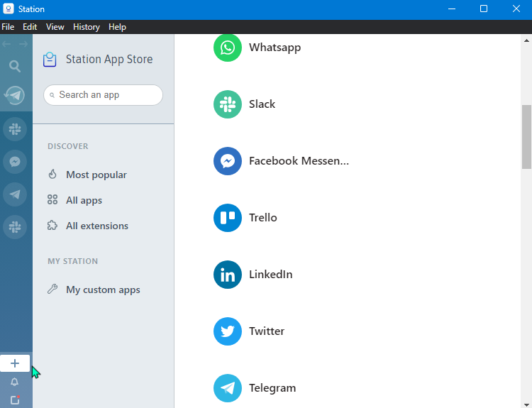
Task: Browse All extensions
Action: coord(96,226)
